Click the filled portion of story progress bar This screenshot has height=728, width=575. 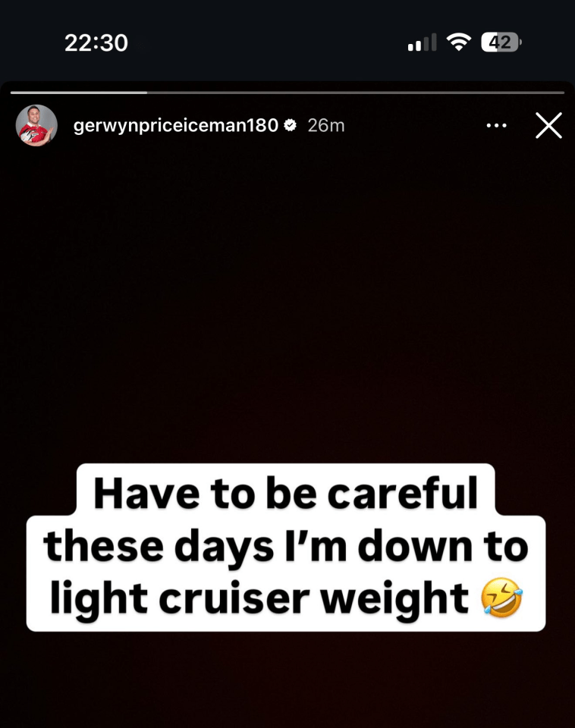[79, 93]
